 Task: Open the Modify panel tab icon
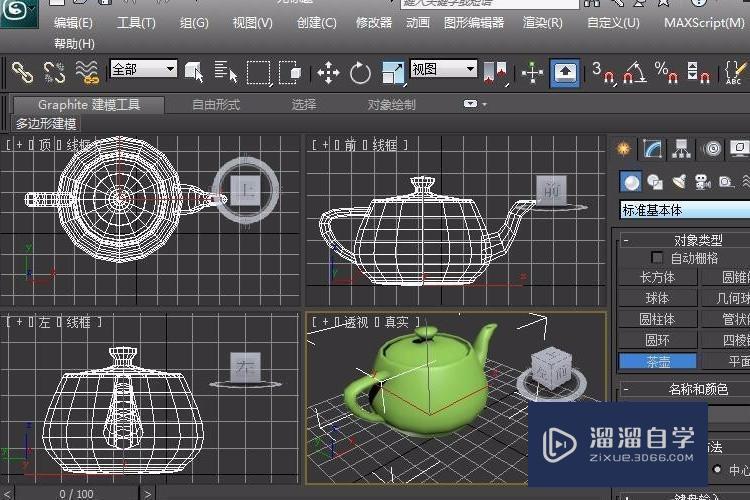click(x=652, y=149)
